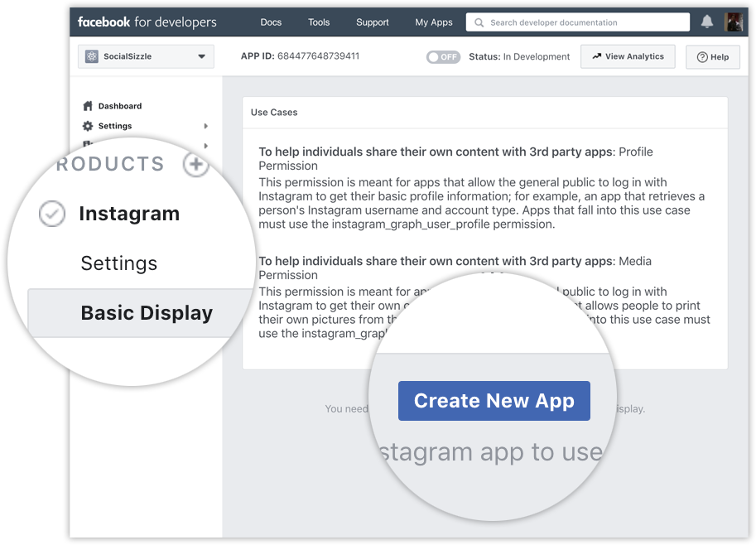Open Settings via the gear icon
756x545 pixels.
[89, 126]
